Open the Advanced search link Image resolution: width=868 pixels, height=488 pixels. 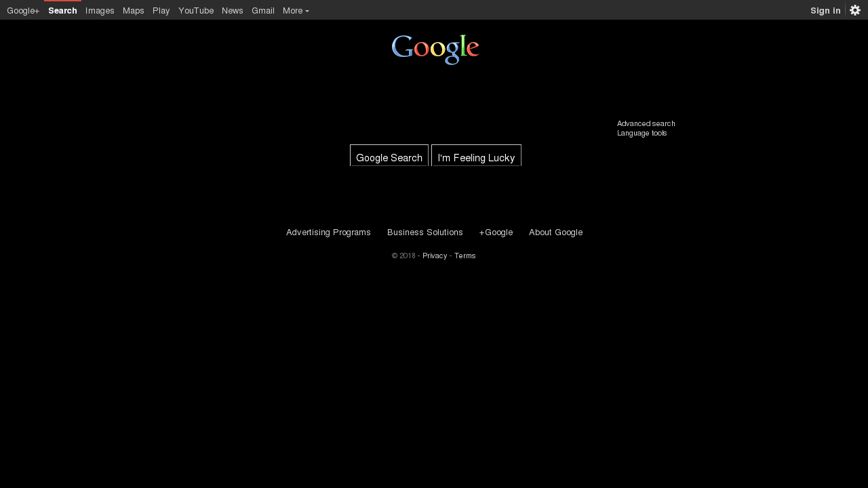pos(646,123)
